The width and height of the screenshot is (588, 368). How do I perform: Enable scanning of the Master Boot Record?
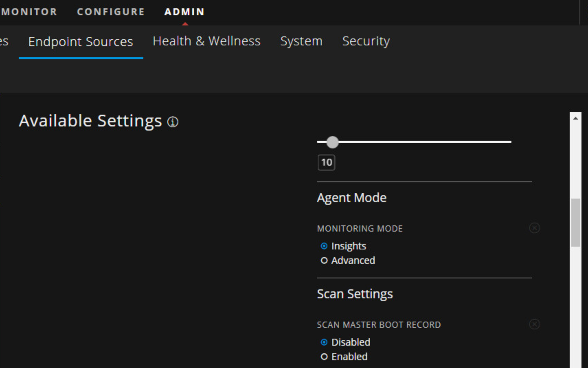(324, 357)
